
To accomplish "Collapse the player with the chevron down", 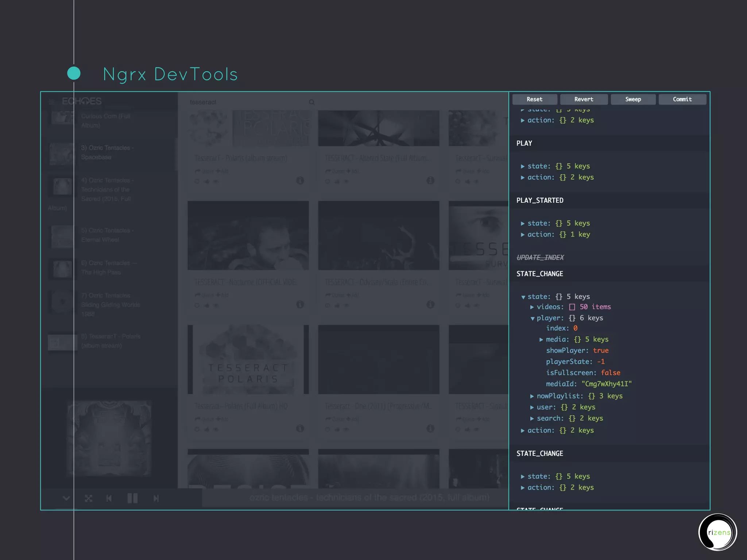I will coord(66,498).
